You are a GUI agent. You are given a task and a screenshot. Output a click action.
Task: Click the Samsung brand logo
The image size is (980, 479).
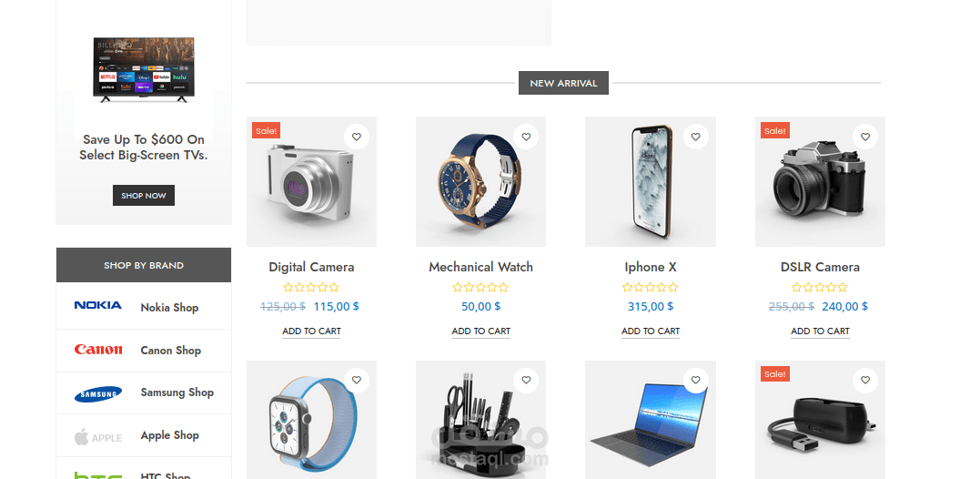(98, 394)
